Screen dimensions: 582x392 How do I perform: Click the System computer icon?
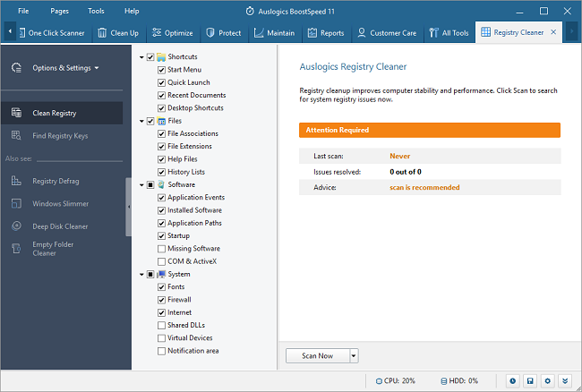[161, 275]
